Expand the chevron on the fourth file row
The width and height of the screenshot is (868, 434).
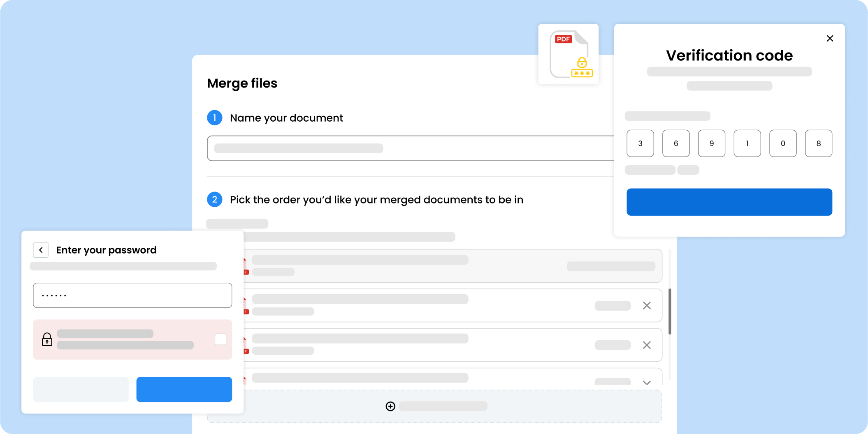[647, 383]
